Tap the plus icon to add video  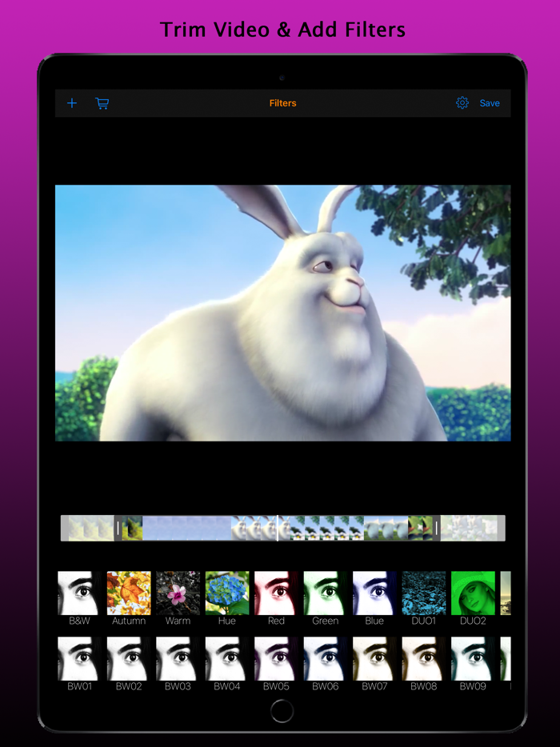coord(72,103)
